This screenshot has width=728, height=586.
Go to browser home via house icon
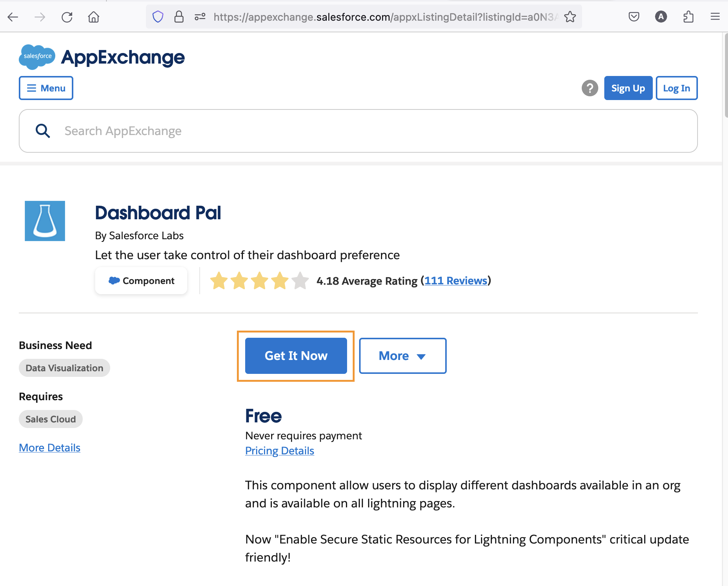click(93, 17)
